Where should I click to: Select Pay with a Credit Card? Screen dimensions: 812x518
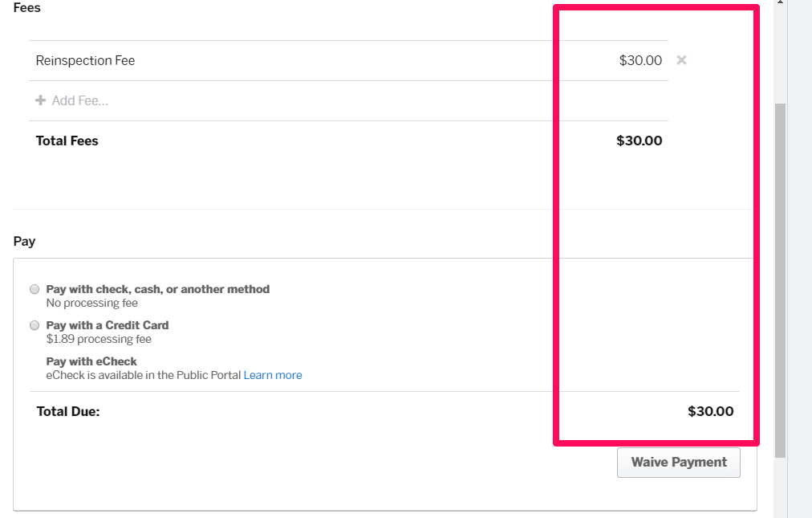[x=34, y=324]
